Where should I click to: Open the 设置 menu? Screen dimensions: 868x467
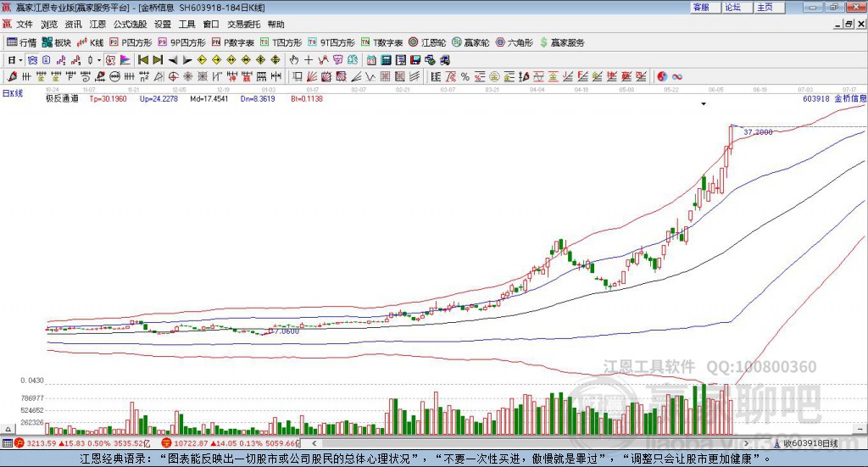[163, 25]
